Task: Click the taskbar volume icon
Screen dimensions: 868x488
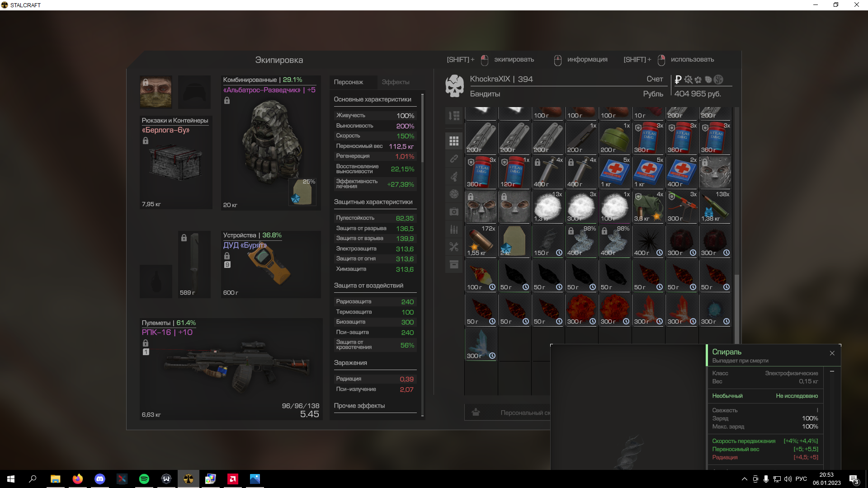Action: (788, 479)
